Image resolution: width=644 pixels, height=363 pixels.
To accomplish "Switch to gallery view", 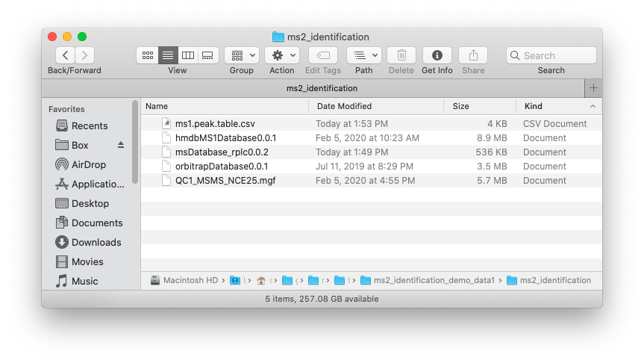I will pyautogui.click(x=207, y=55).
